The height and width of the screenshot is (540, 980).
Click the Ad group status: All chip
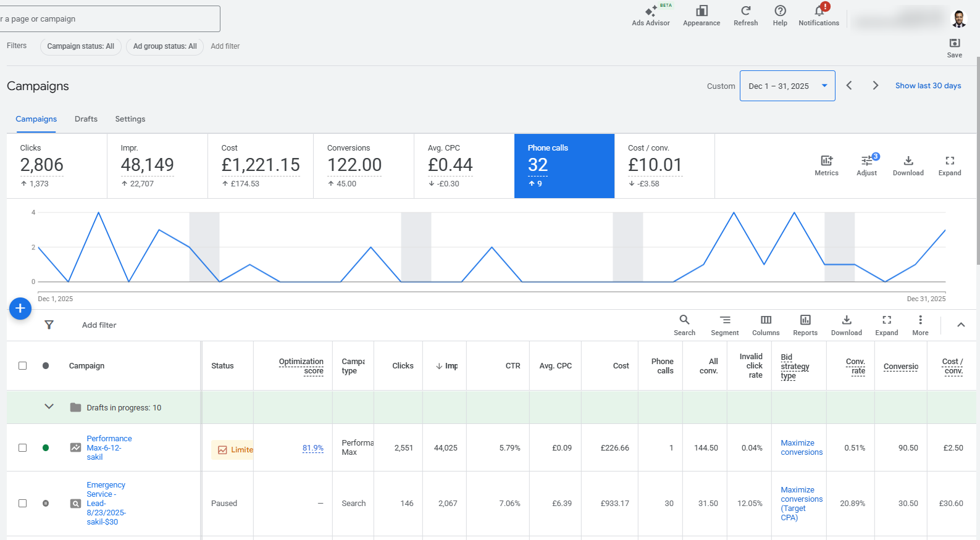[x=165, y=46]
